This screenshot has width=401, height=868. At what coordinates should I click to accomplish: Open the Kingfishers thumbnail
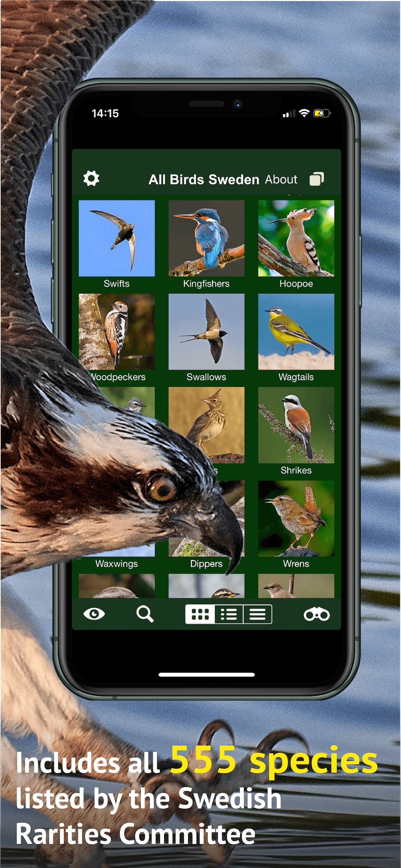tap(206, 238)
